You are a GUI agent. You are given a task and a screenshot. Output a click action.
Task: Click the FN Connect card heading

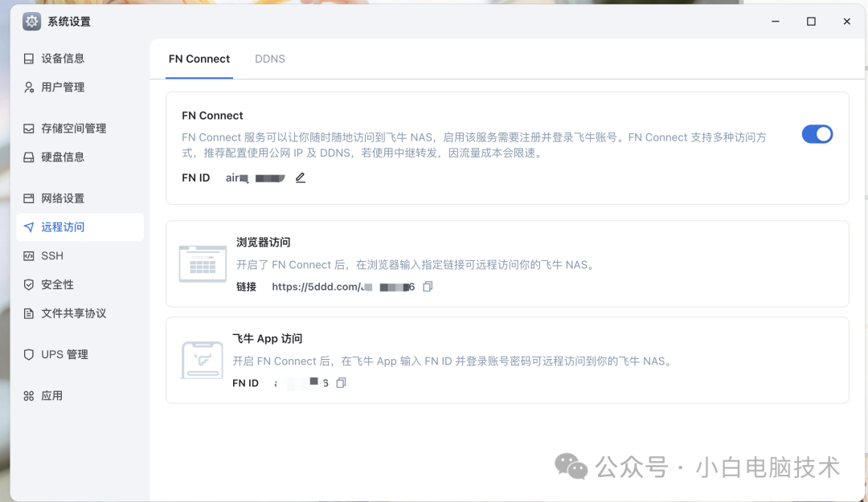(x=212, y=116)
